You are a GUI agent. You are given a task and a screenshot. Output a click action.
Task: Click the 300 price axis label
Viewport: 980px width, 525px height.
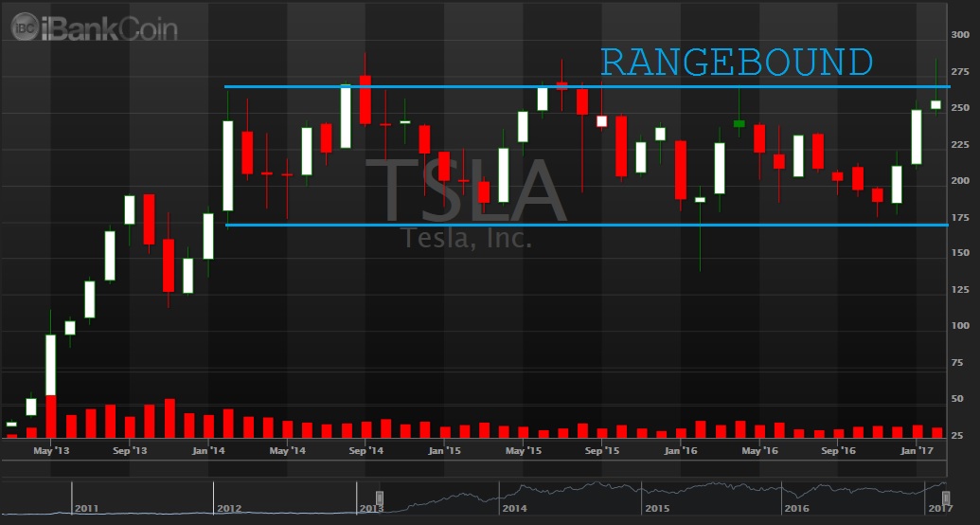(960, 35)
